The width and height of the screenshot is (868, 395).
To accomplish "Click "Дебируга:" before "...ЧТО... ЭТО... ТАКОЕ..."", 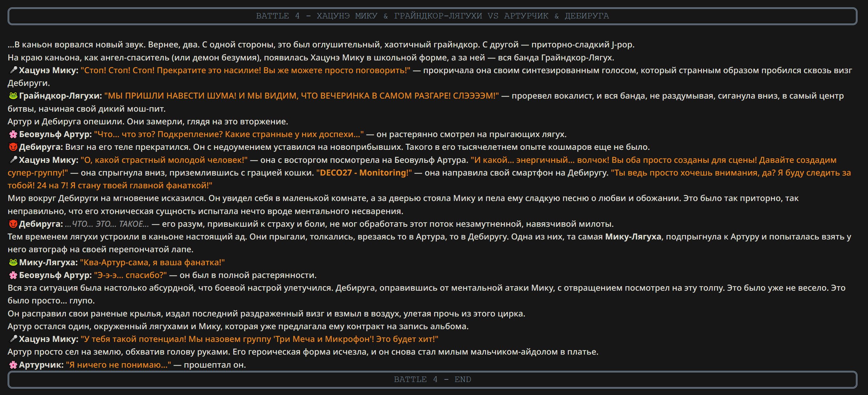I will coord(41,224).
